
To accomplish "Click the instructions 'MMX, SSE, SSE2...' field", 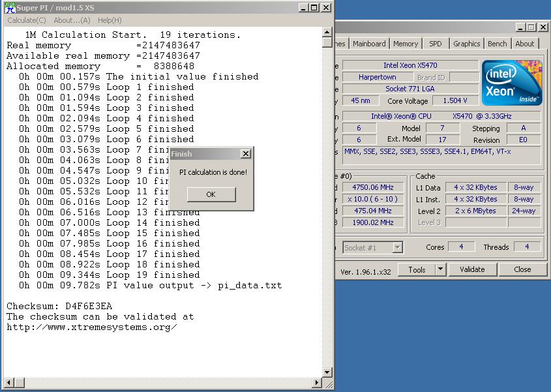I will 441,155.
